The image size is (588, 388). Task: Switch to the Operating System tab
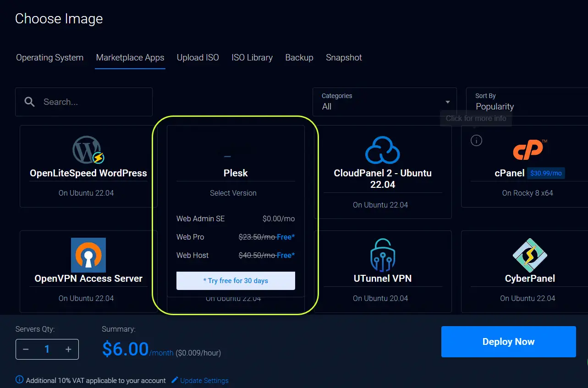point(50,58)
